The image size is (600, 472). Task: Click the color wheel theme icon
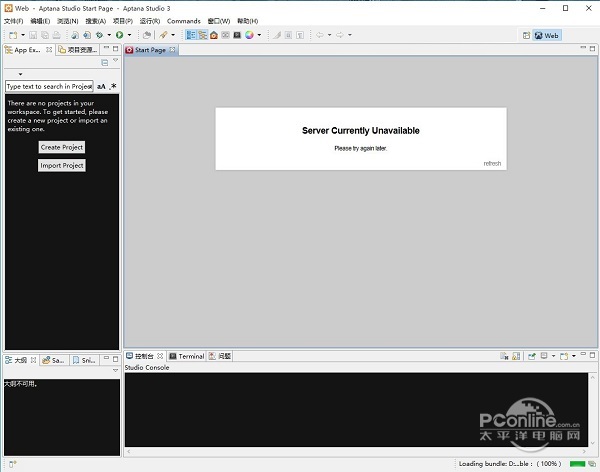click(249, 35)
